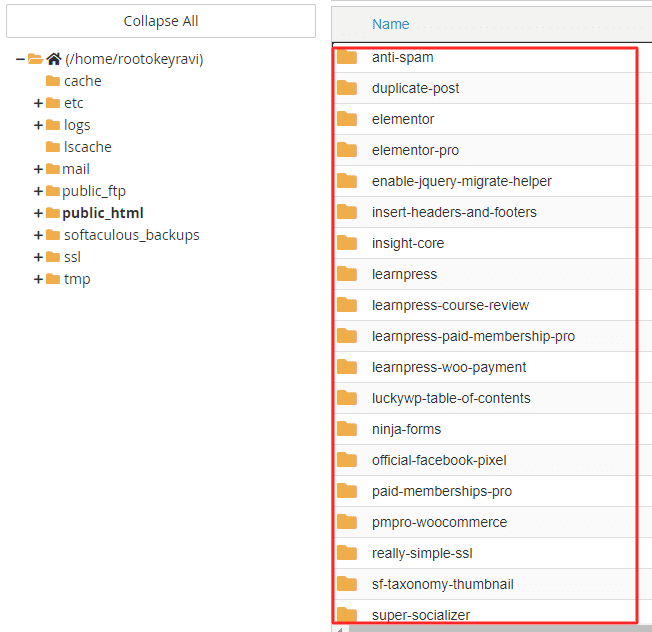Select insert-headers-and-footers file name
Screen dimensions: 652x632
[454, 212]
